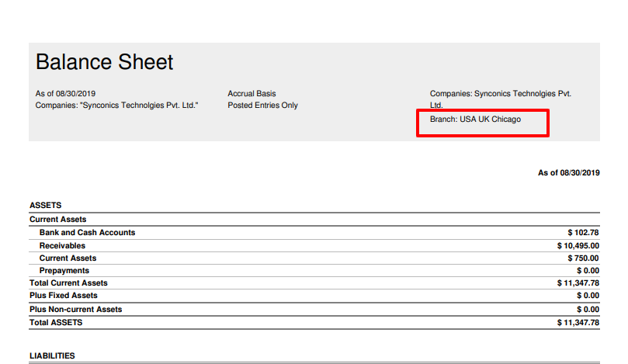The height and width of the screenshot is (364, 628).
Task: Click the $ 750.00 current assets amount
Action: click(x=582, y=258)
